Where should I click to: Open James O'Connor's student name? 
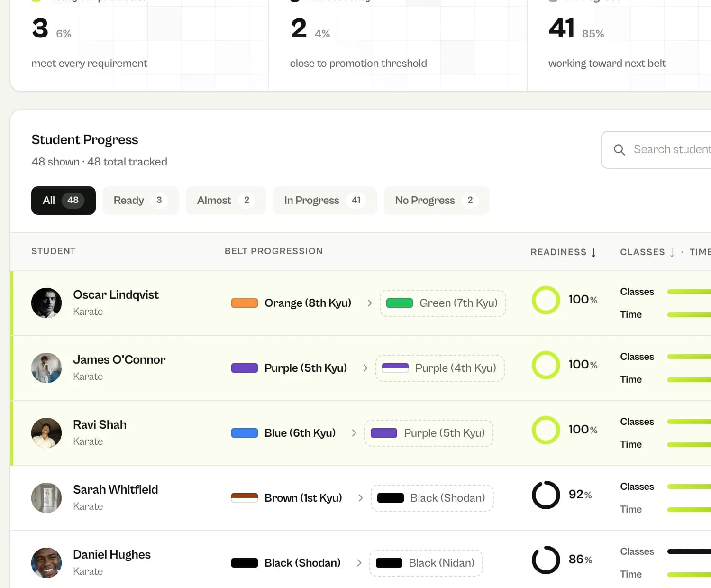tap(119, 360)
